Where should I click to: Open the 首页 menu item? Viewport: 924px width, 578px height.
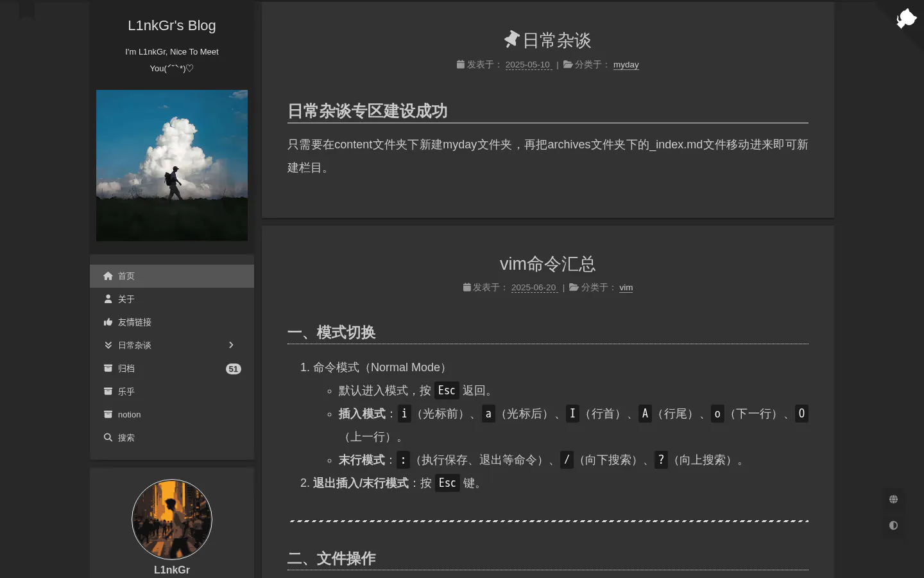click(172, 276)
